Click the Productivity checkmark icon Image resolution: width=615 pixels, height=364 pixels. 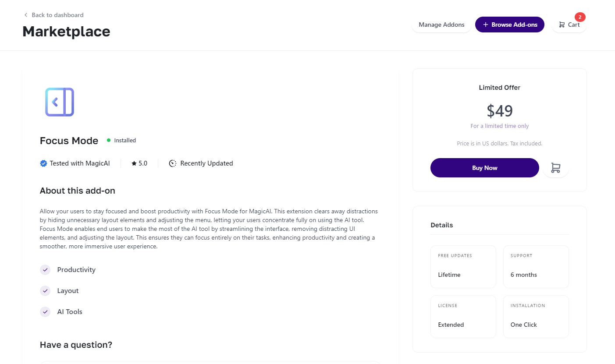pyautogui.click(x=45, y=270)
